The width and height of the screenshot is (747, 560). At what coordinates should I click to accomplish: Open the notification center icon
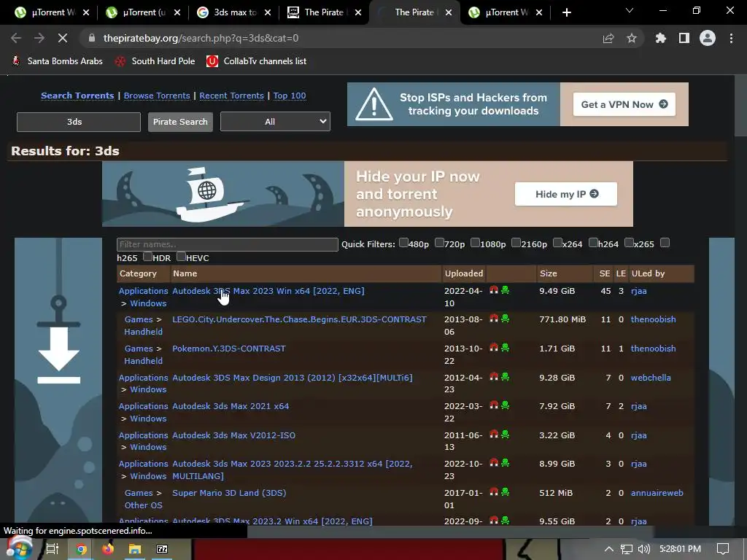click(723, 549)
